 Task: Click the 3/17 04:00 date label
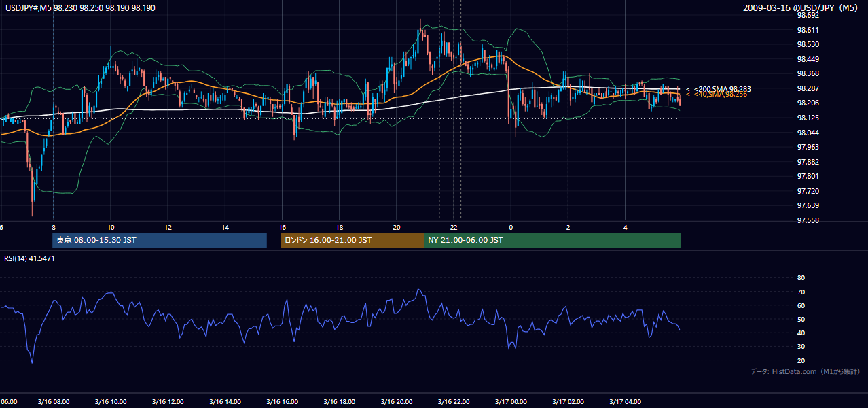625,402
